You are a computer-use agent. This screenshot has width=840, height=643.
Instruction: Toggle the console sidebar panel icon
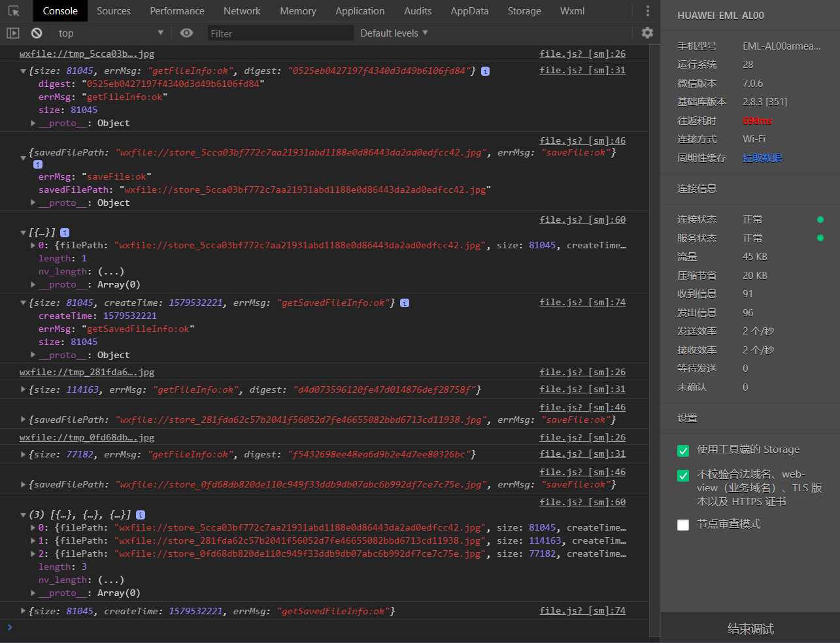tap(13, 33)
